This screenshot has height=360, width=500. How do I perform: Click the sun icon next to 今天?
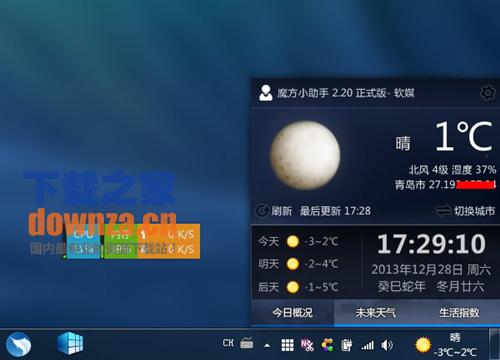click(x=293, y=241)
